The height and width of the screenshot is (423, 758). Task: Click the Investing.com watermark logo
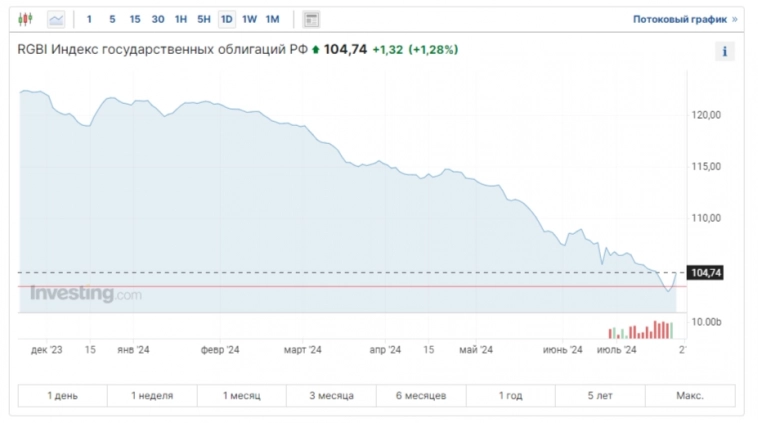85,294
